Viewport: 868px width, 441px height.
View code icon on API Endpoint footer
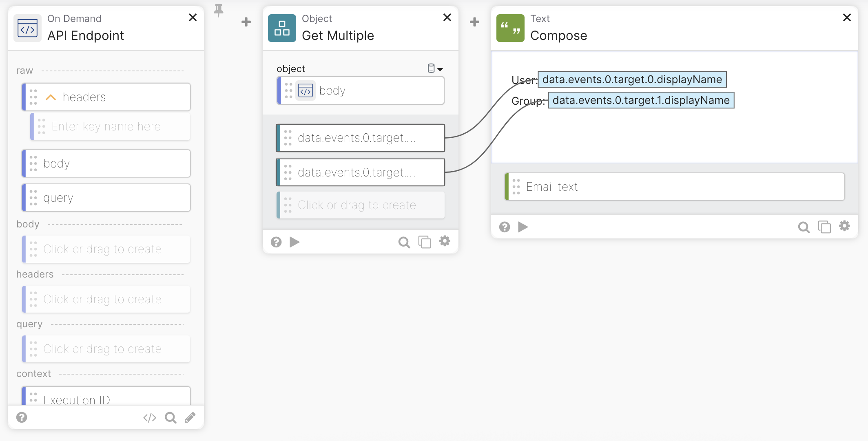(x=150, y=418)
